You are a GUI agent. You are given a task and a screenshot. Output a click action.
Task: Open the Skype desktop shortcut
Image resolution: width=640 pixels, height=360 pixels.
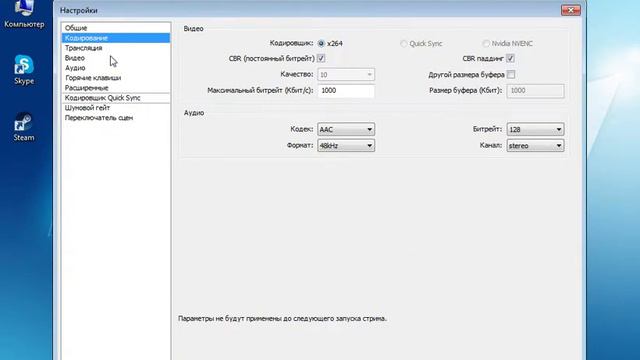24,69
